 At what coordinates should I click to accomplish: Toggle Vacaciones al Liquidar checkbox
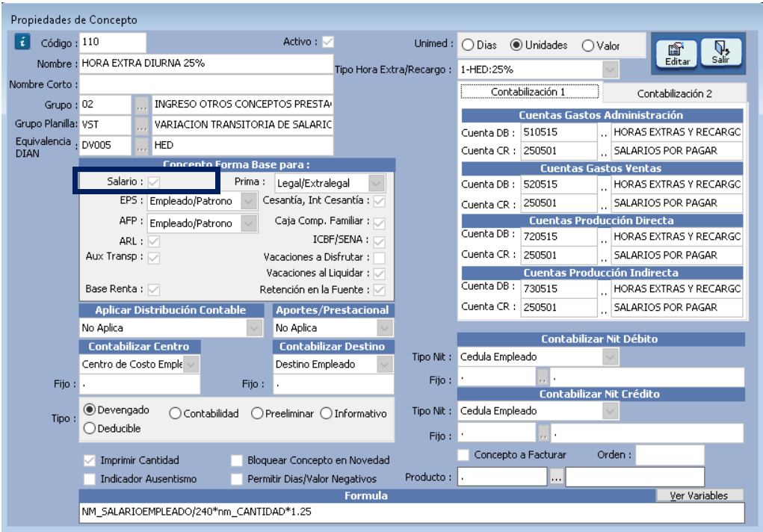(380, 273)
